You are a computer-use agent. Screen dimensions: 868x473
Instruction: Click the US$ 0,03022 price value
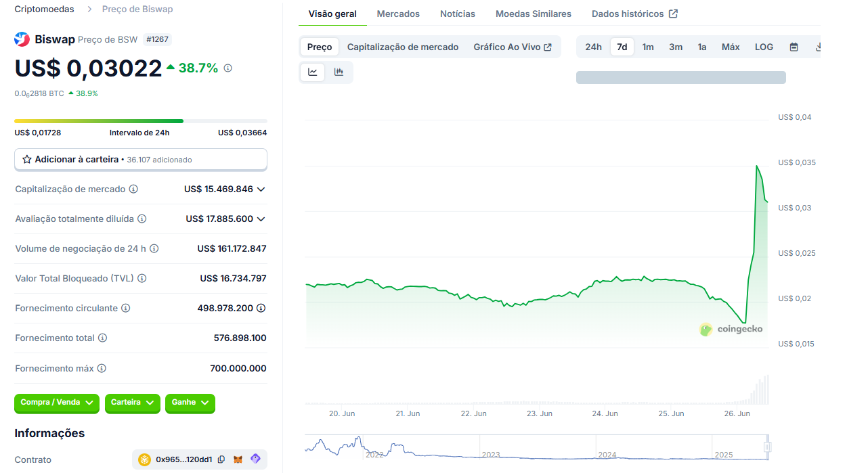[x=89, y=68]
